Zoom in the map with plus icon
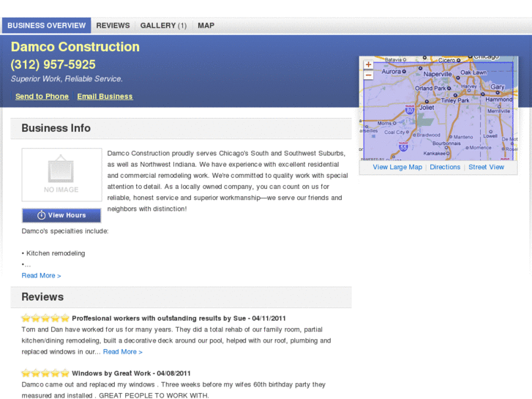The image size is (532, 399). [x=369, y=64]
